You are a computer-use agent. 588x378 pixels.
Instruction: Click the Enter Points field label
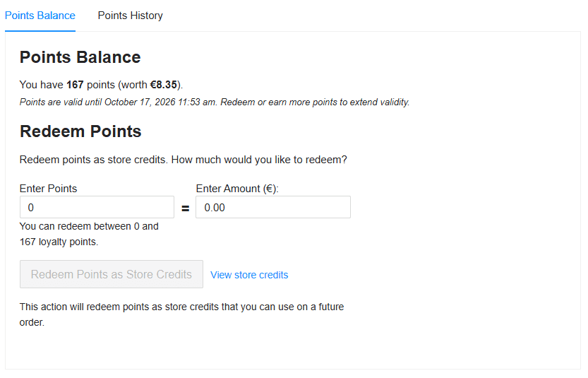point(48,189)
